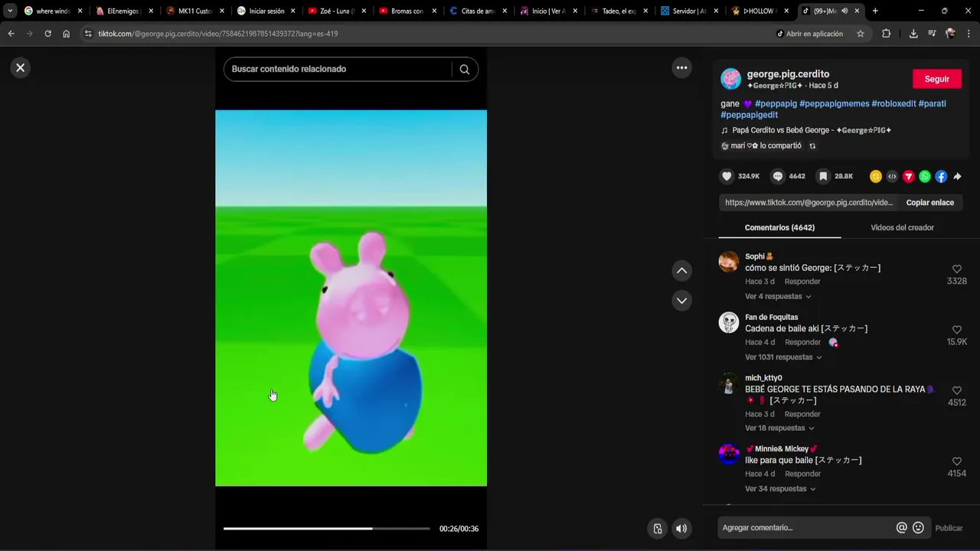Expand 'Ver 4 respuestas' under Sophi

tap(778, 296)
